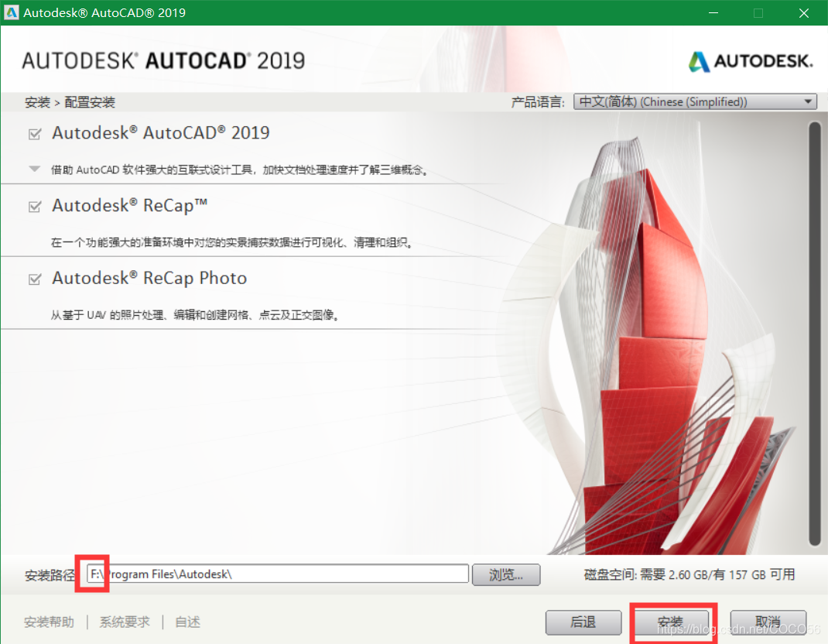
Task: Close the AutoCAD 2019 installer window
Action: point(803,13)
